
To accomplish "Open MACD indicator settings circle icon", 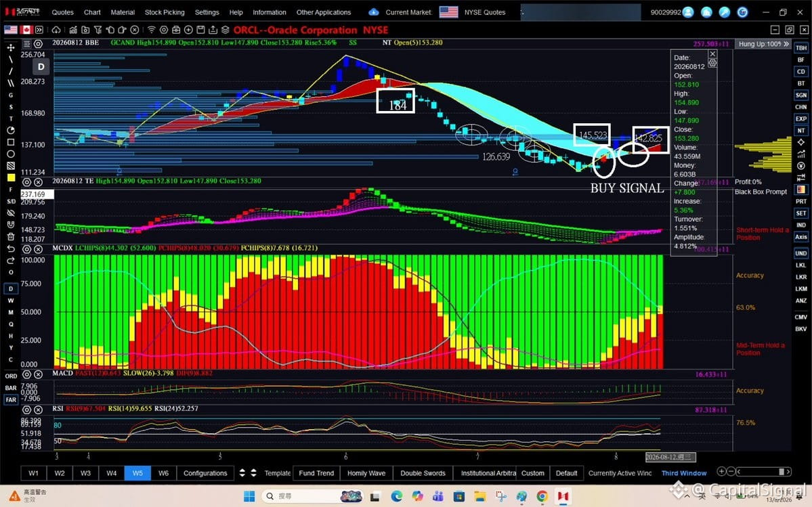I will [x=27, y=374].
